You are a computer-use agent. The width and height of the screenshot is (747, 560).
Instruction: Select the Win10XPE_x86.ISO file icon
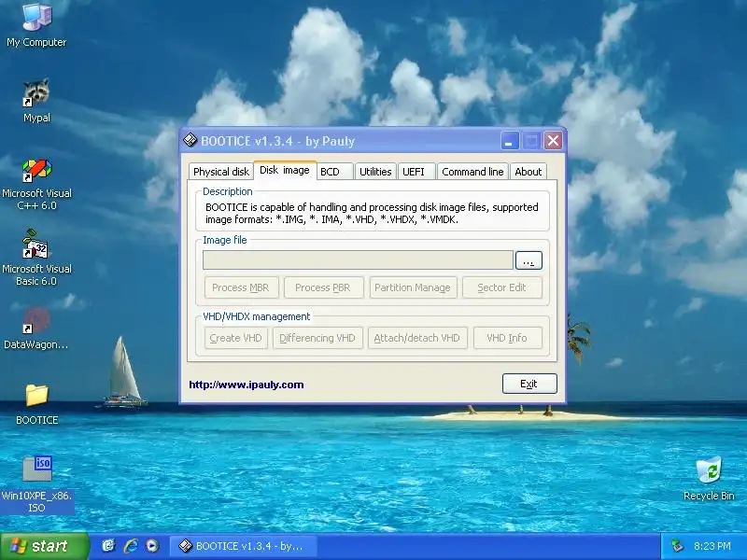point(36,484)
